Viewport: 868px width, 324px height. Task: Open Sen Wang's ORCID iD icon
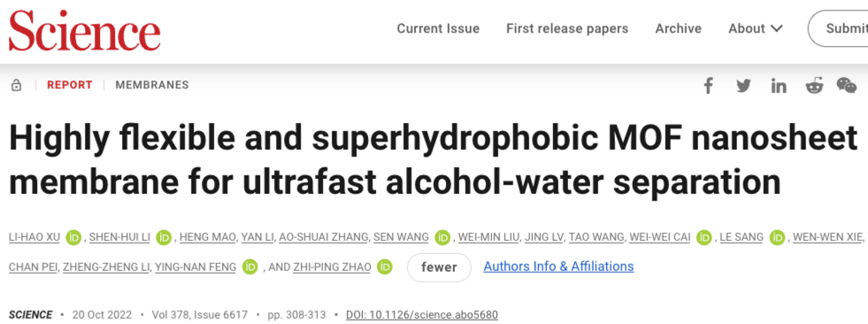point(443,237)
